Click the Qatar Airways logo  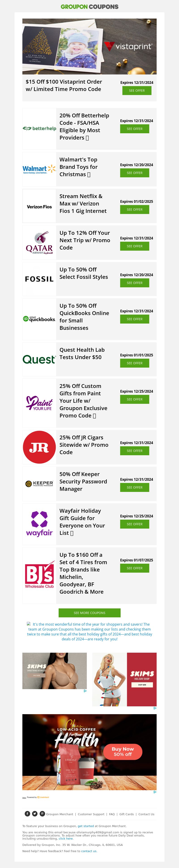[39, 243]
